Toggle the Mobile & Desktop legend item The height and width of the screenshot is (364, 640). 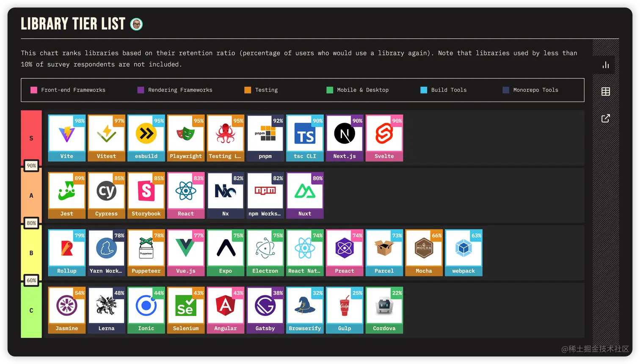click(x=358, y=90)
